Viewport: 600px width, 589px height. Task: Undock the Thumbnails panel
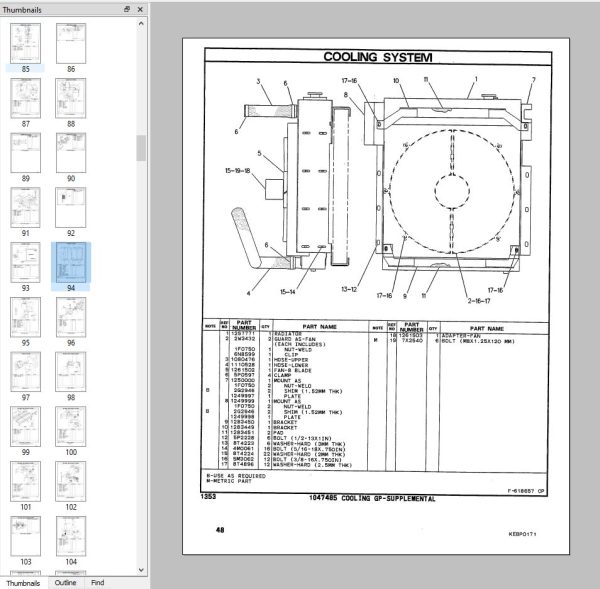click(x=127, y=10)
